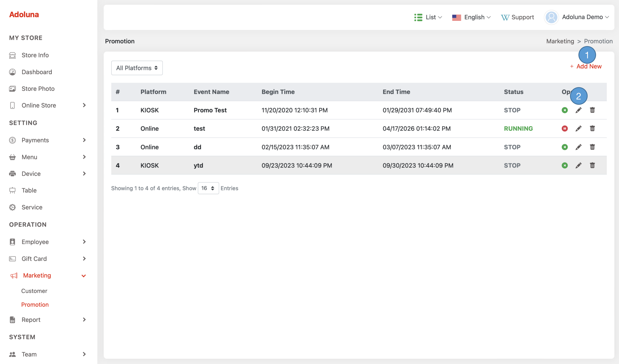This screenshot has height=364, width=619.
Task: Click the Payments dollar icon
Action: tap(12, 140)
